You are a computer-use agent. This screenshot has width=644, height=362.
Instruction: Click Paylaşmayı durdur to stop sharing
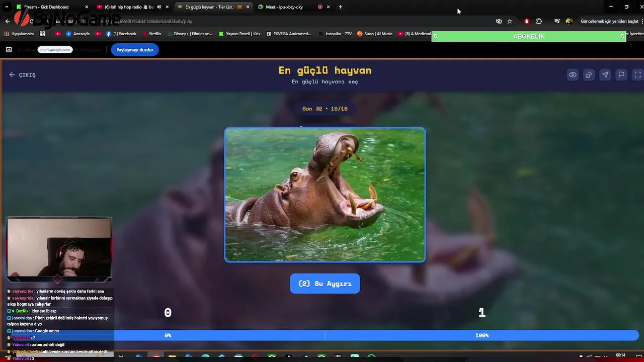pos(135,50)
